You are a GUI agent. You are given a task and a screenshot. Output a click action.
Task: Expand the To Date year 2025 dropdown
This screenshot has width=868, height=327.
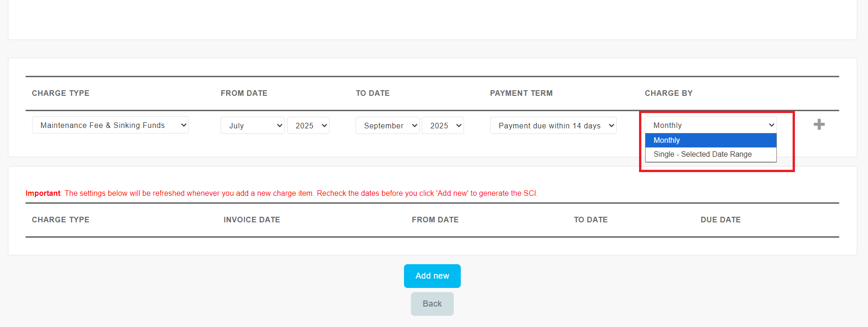443,126
